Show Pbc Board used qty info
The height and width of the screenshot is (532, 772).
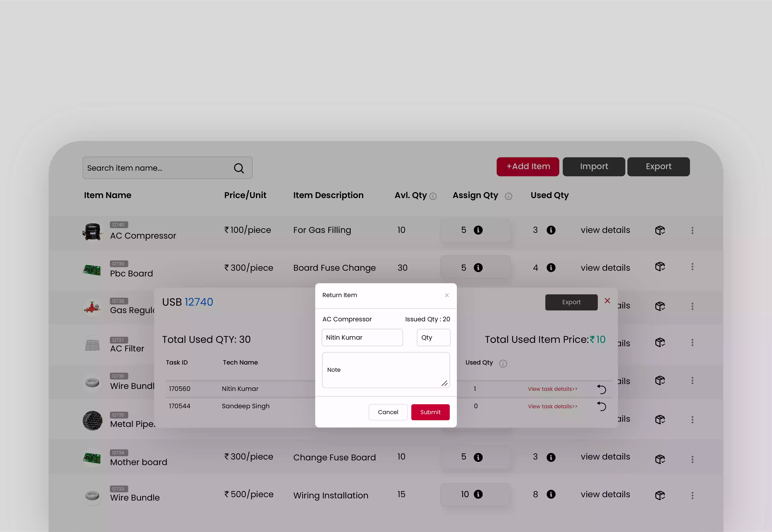551,268
